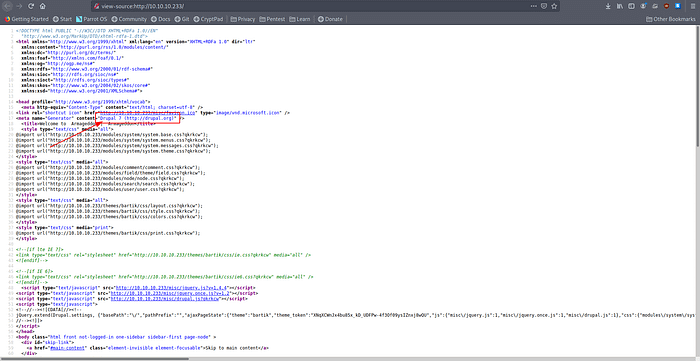Go to the browser Home page
The width and height of the screenshot is (700, 361).
[42, 6]
